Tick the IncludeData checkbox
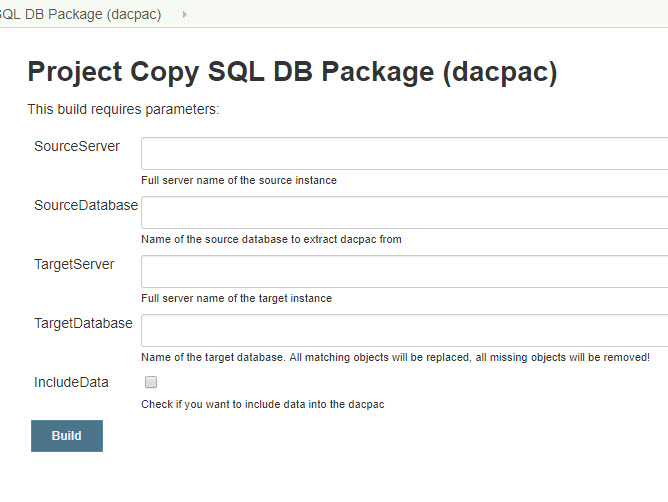This screenshot has height=502, width=668. coord(151,382)
